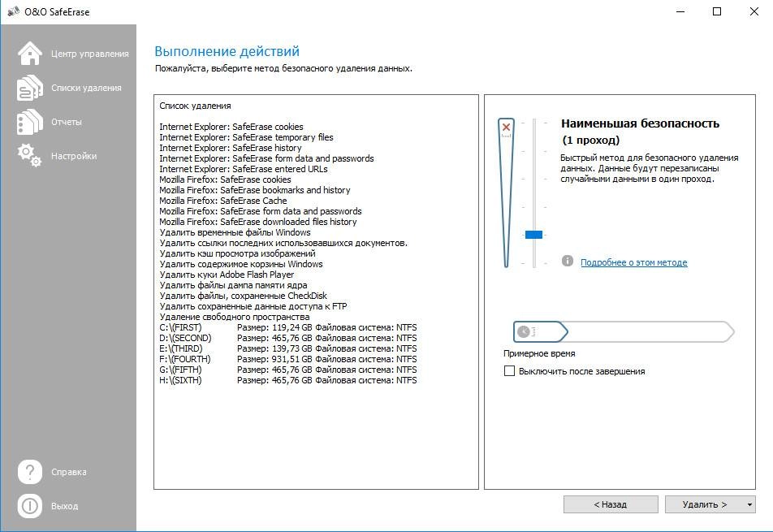Select 'Удалить файлы дампа памяти ядра' entry

pyautogui.click(x=233, y=285)
